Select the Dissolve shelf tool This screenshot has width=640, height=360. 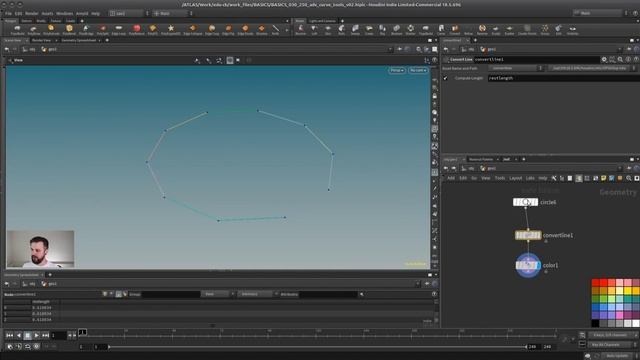[262, 29]
